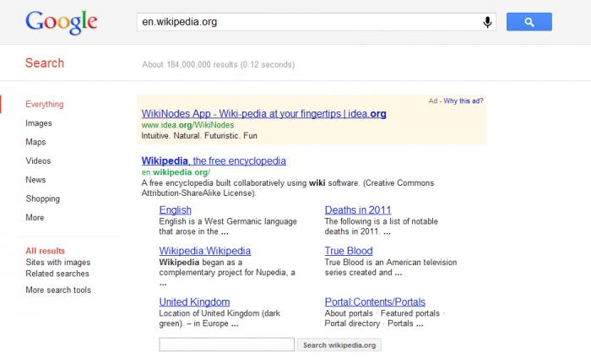This screenshot has width=591, height=364.
Task: Click the main Google search field
Action: (x=309, y=22)
